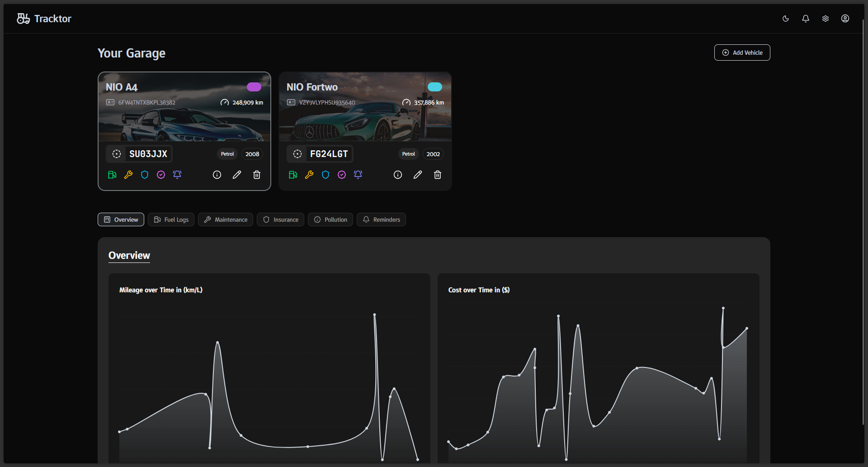Click the page vertical scrollbar
The width and height of the screenshot is (868, 467).
pos(863,222)
